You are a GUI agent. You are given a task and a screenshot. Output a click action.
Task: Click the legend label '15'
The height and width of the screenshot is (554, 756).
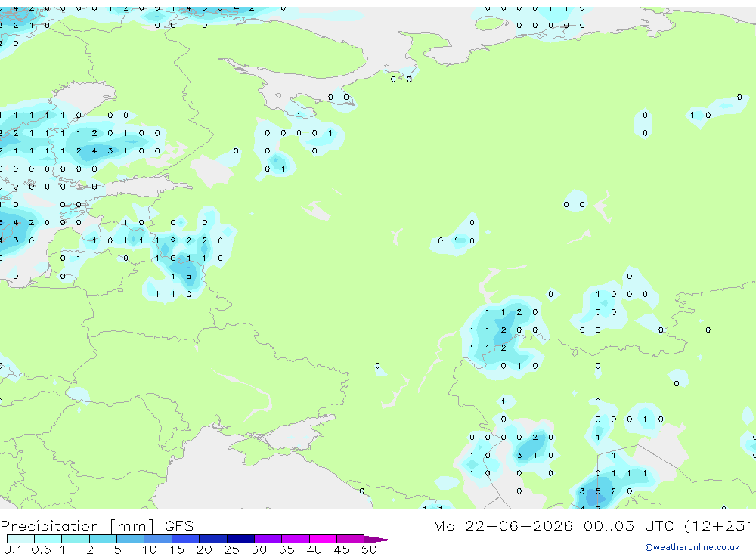tap(177, 549)
